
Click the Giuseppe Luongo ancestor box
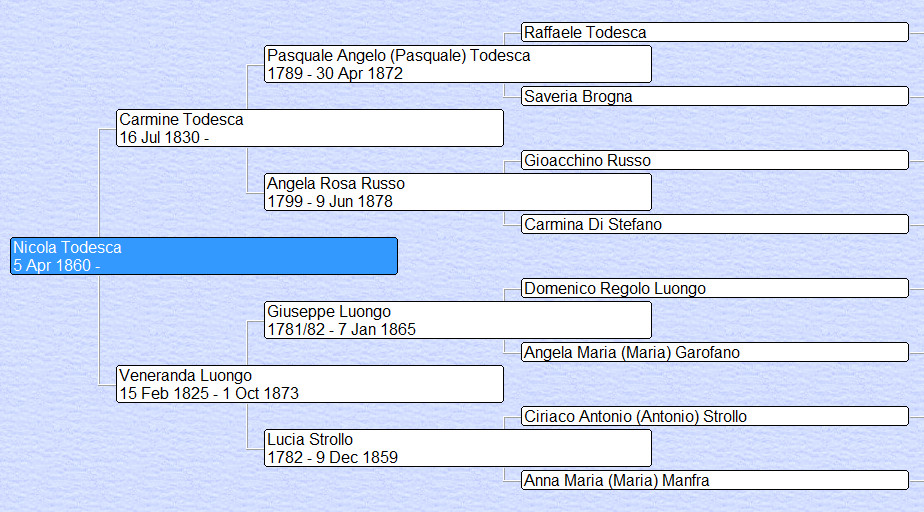[458, 320]
